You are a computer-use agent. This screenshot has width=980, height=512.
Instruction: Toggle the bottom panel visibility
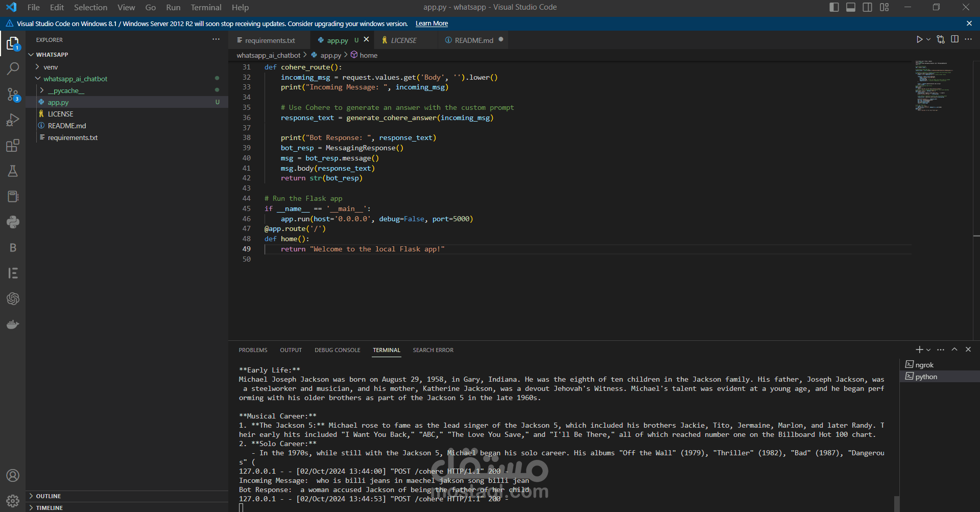click(851, 7)
